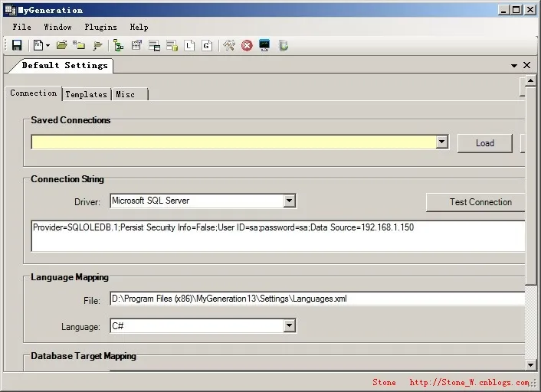541x392 pixels.
Task: Expand the Saved Connections combo box arrow
Action: pos(441,142)
